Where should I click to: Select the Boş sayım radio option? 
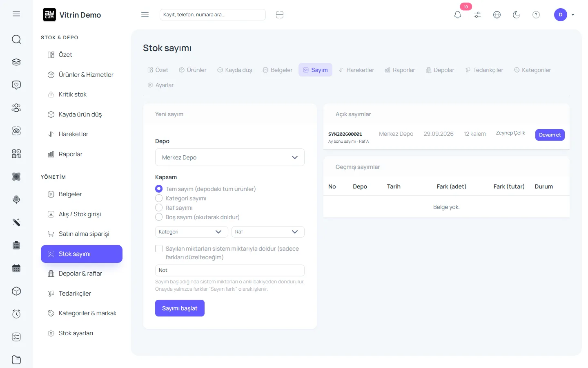[159, 217]
